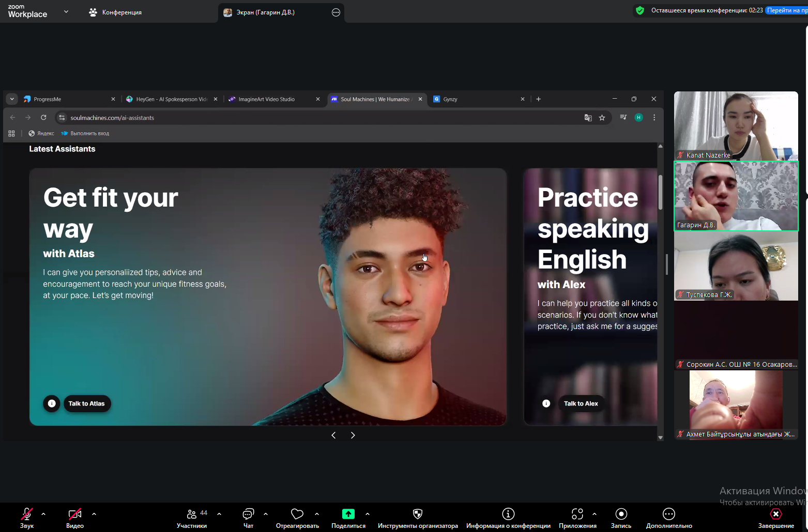
Task: Open Host tools shield icon
Action: coord(418,514)
